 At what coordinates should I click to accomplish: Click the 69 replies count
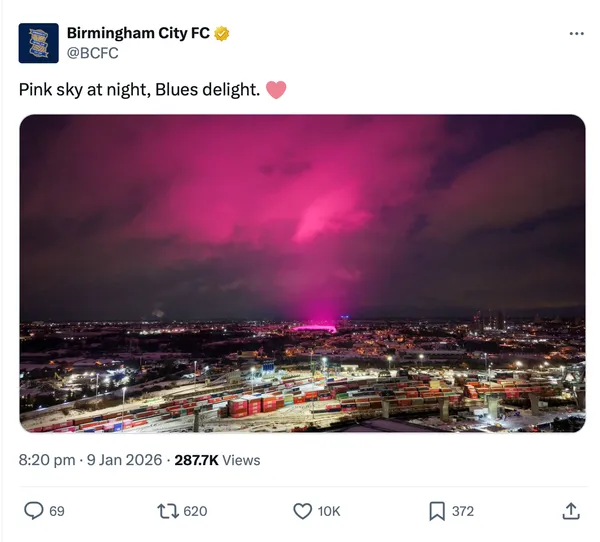pos(57,511)
